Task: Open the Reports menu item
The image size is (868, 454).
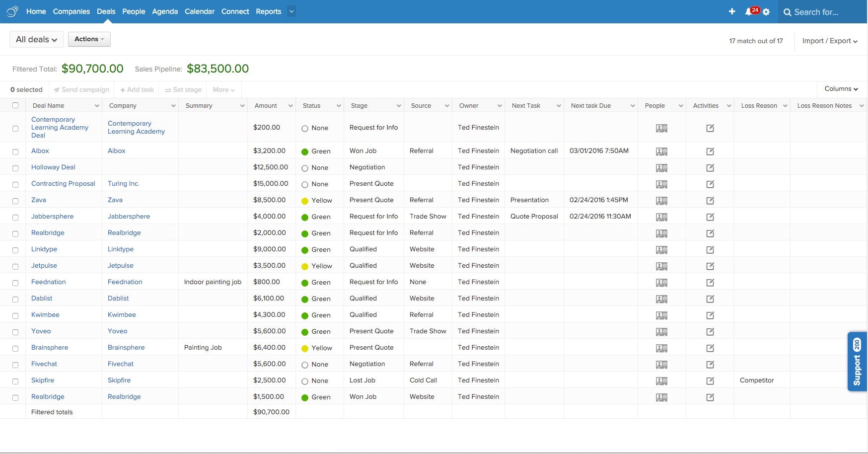Action: pos(269,11)
